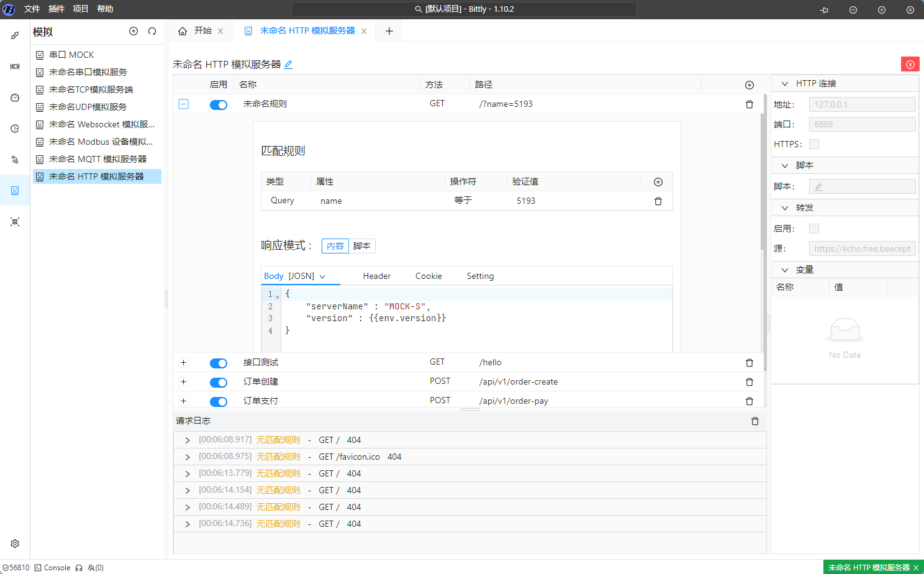The height and width of the screenshot is (574, 924).
Task: Add new mock item in 模拟 panel
Action: pyautogui.click(x=134, y=32)
